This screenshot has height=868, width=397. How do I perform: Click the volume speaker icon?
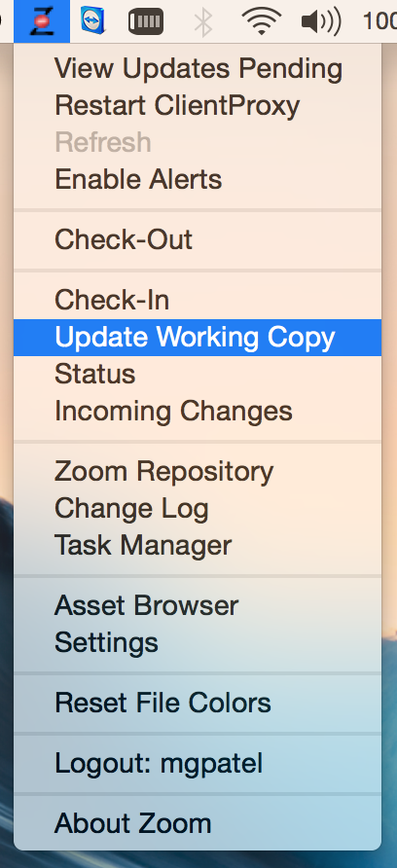click(x=320, y=21)
